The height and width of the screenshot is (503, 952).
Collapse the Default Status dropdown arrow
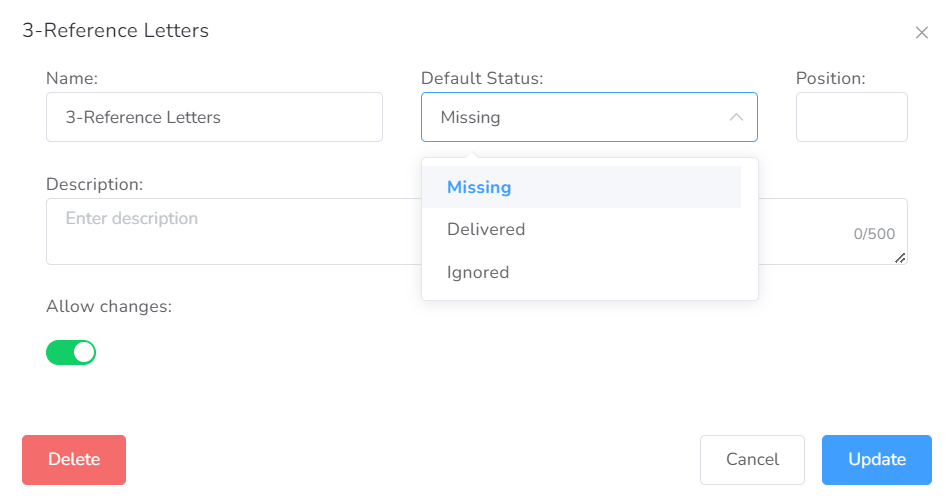pyautogui.click(x=736, y=117)
